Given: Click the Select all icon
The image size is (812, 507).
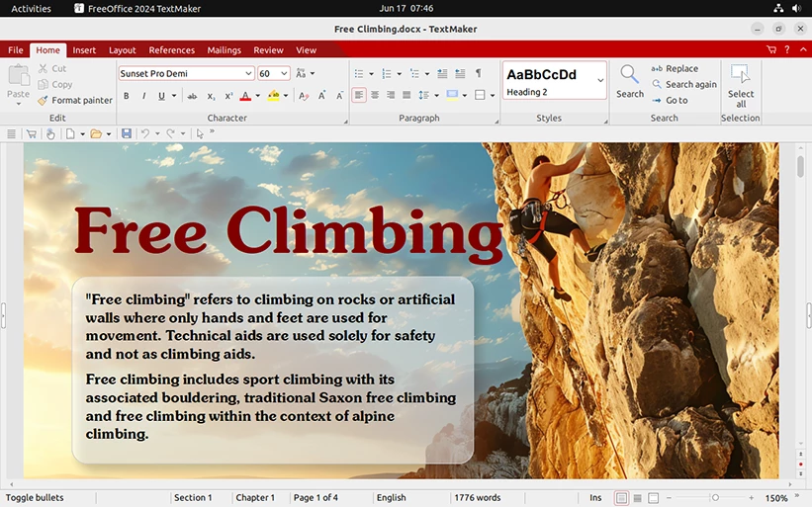Looking at the screenshot, I should point(740,85).
